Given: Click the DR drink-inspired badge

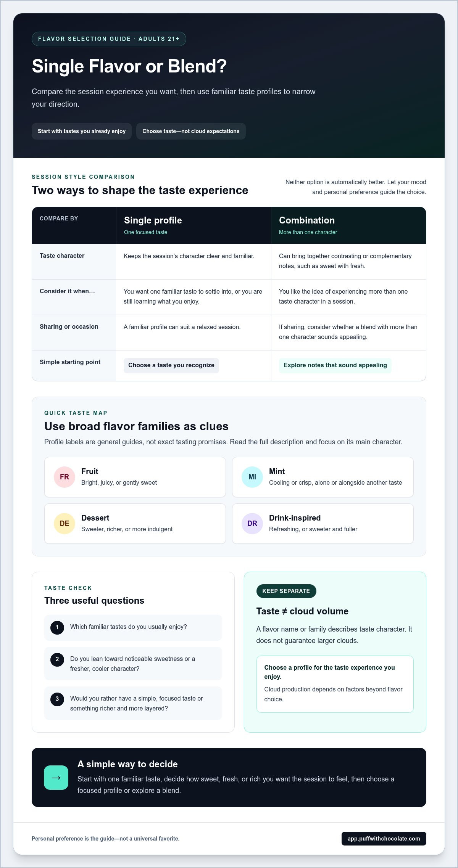Looking at the screenshot, I should point(252,524).
